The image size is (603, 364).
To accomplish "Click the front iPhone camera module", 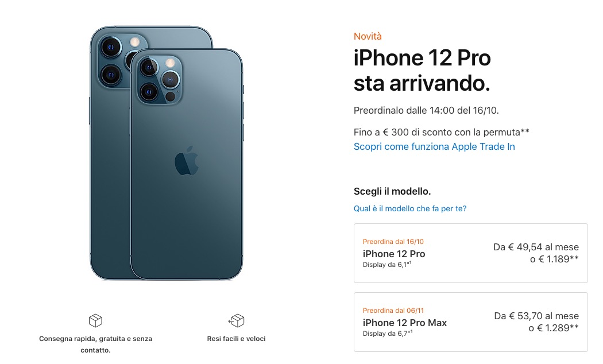I will point(158,80).
